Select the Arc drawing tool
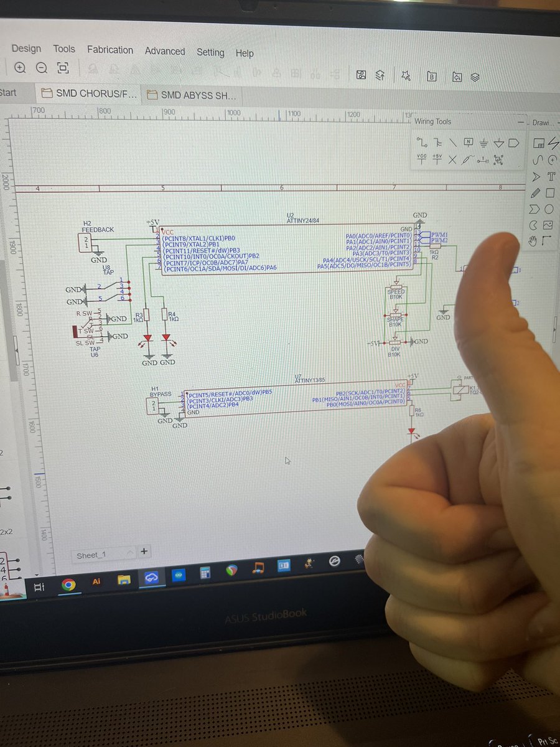 tap(553, 160)
